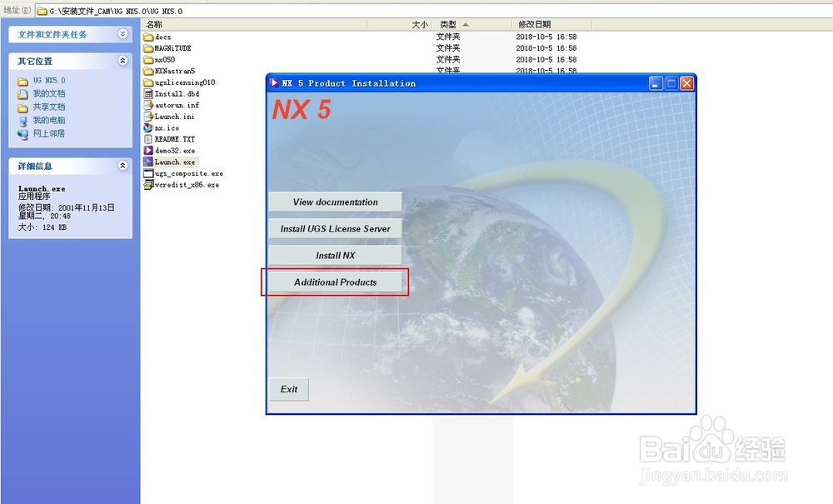Expand the 文件和文件夹任务 panel
Screen dimensions: 833x504
[122, 34]
